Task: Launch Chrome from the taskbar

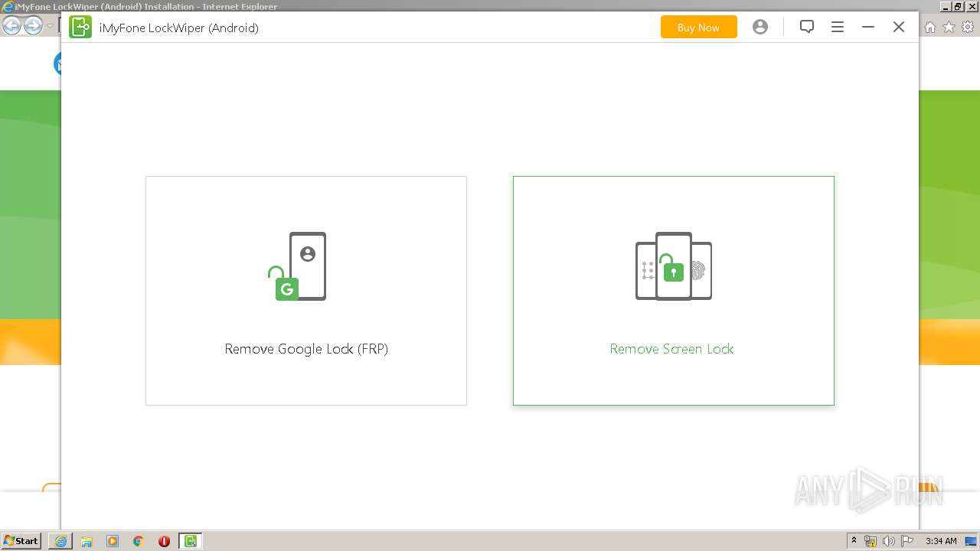Action: [139, 541]
